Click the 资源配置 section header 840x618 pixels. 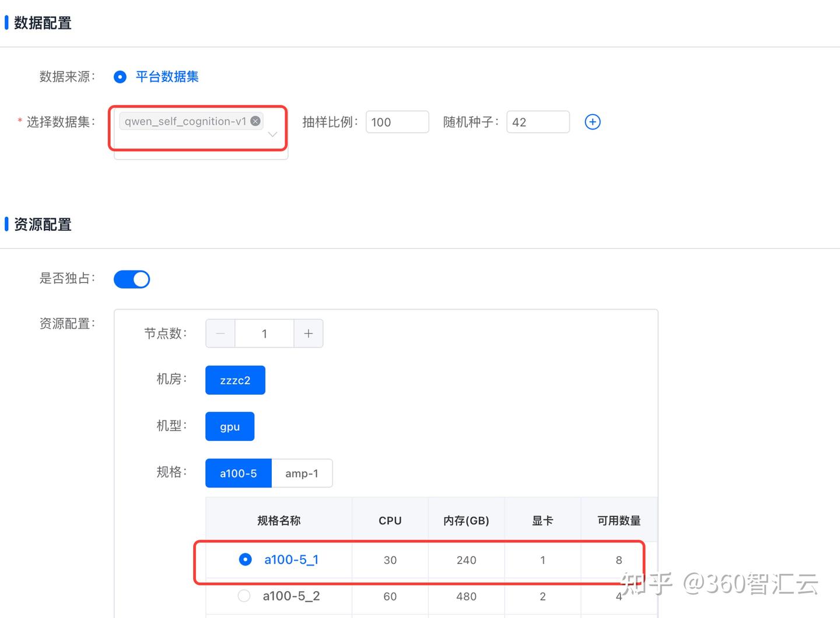coord(42,224)
